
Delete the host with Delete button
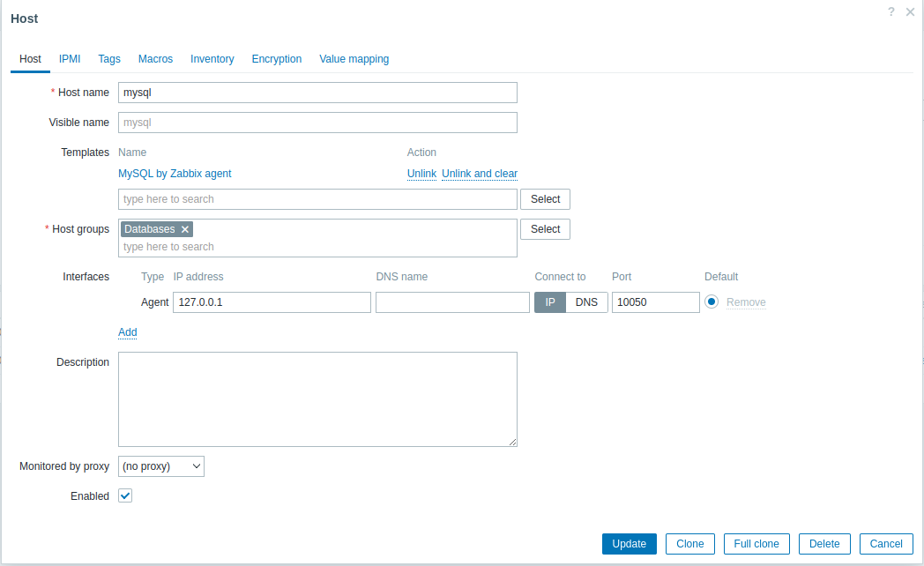(824, 544)
